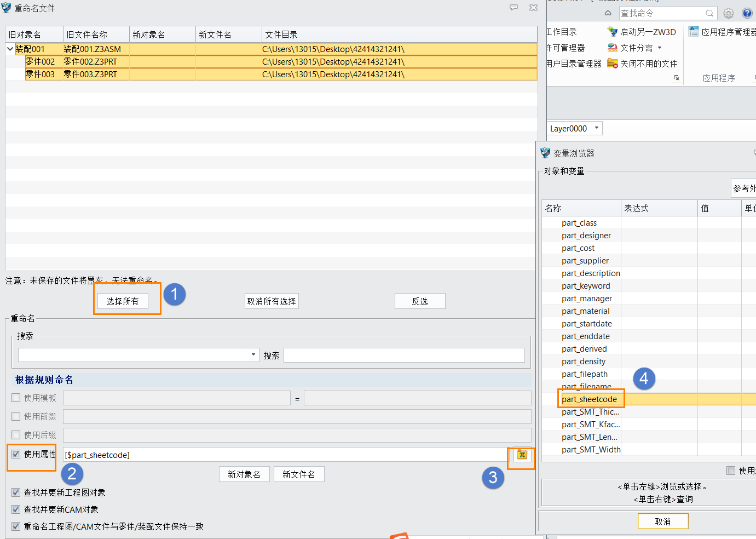The image size is (756, 539).
Task: Click the search text input field
Action: pyautogui.click(x=404, y=355)
